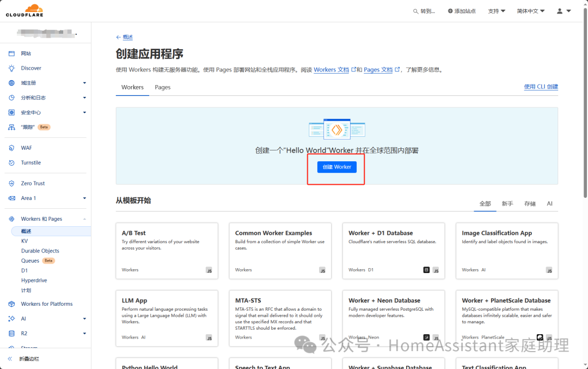Screen dimensions: 588x369
Task: Expand the AI sidebar section
Action: click(84, 319)
